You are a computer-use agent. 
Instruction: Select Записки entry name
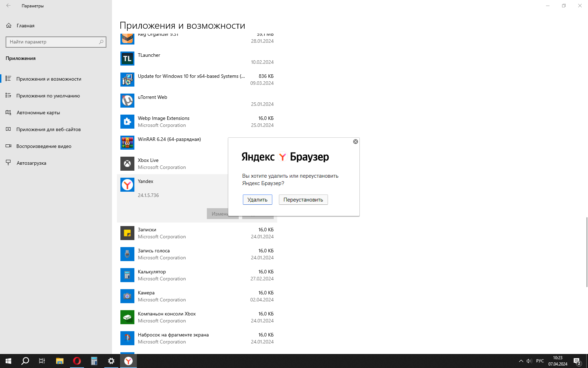point(147,230)
